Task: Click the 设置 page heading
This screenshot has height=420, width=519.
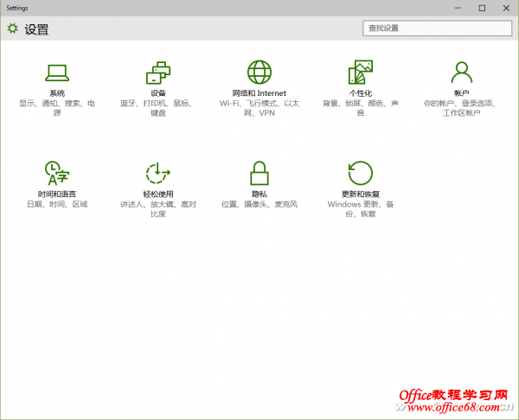Action: (36, 29)
